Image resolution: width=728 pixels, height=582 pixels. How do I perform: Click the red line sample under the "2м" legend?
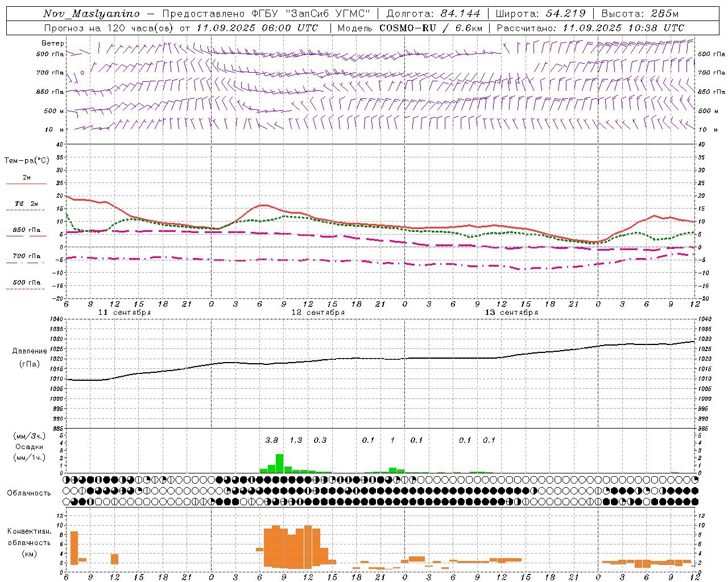pyautogui.click(x=26, y=184)
